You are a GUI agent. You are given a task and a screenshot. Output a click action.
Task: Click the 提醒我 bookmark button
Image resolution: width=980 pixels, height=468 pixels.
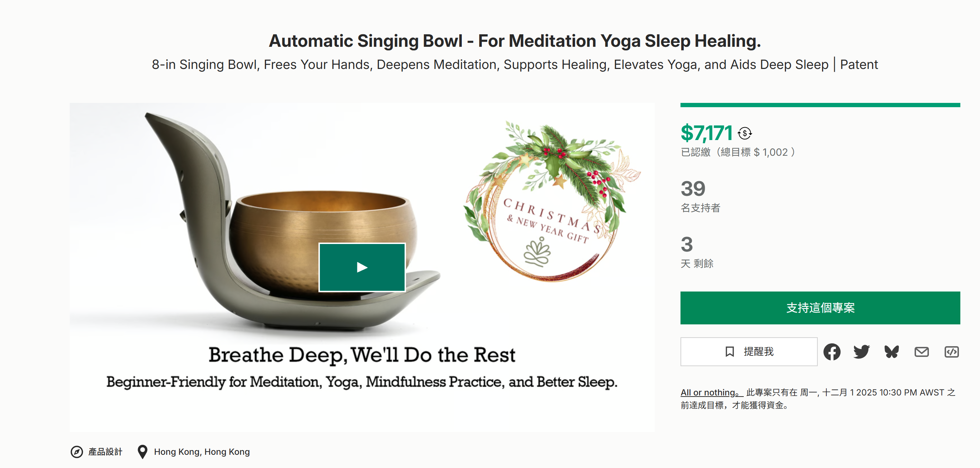(748, 352)
